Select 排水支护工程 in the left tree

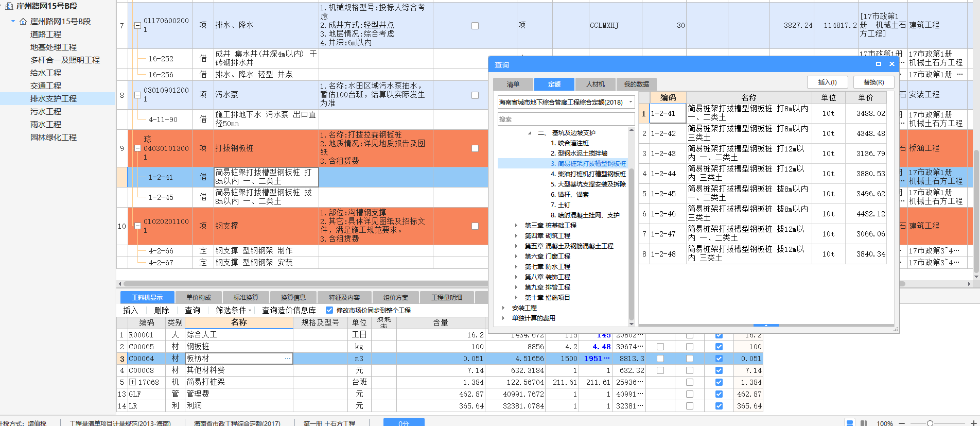(x=54, y=98)
